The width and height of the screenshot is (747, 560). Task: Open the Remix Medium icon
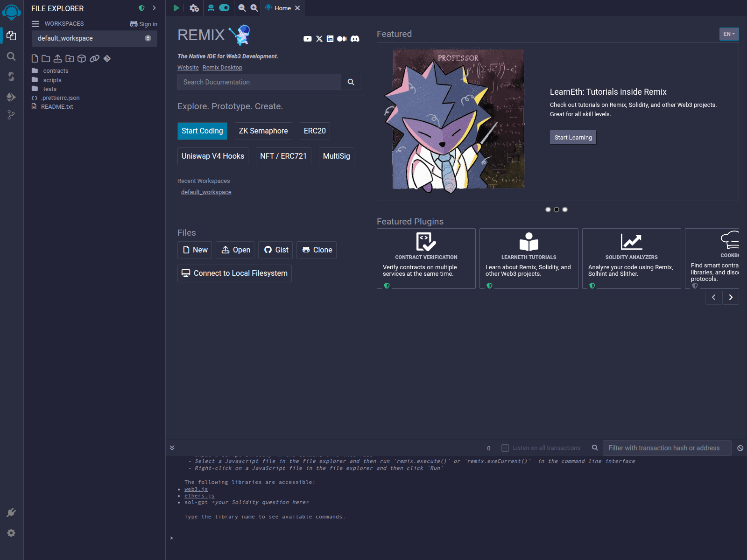point(342,39)
